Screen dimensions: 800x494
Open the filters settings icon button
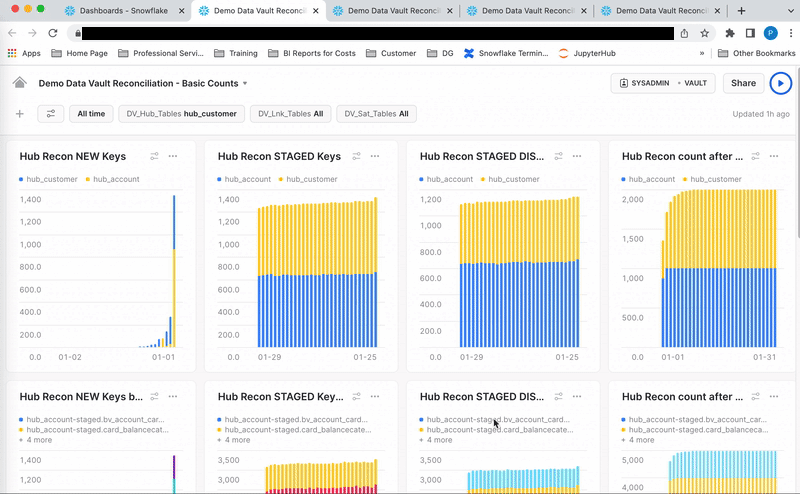[51, 114]
